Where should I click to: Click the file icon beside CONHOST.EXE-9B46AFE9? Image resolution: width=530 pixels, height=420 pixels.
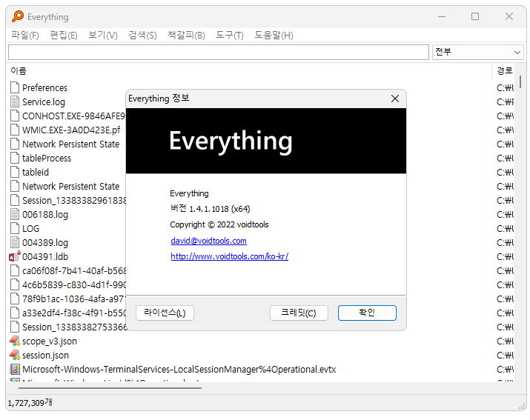pos(15,116)
